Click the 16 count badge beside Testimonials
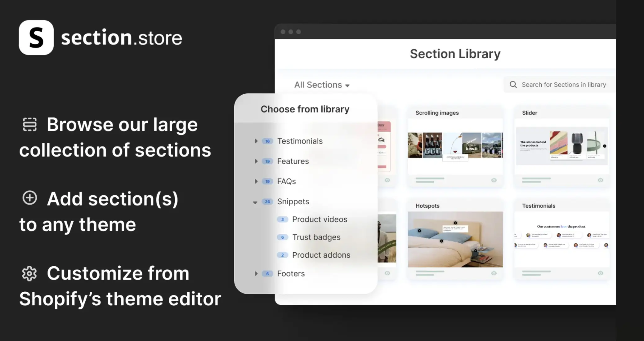Viewport: 644px width, 341px height. pos(267,141)
